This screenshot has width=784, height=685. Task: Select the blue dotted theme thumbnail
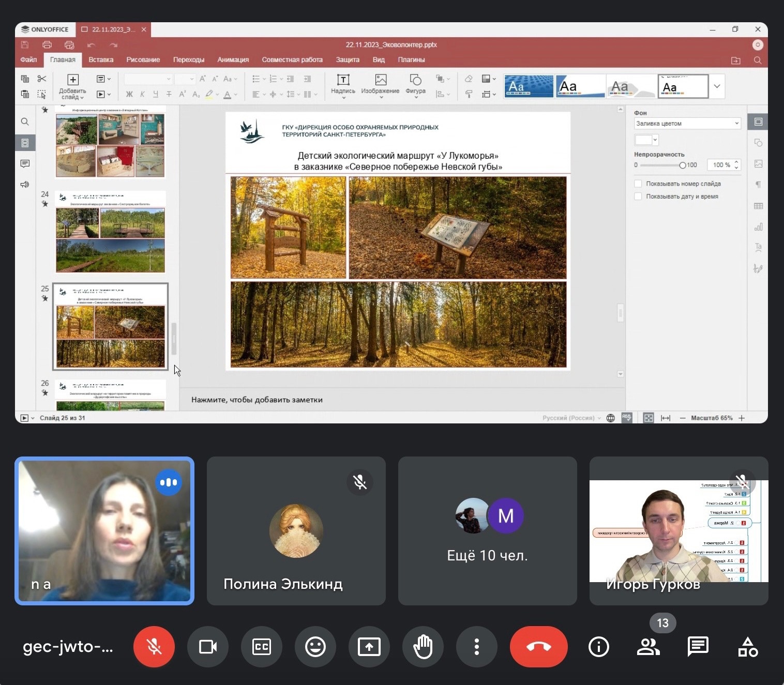pos(529,86)
